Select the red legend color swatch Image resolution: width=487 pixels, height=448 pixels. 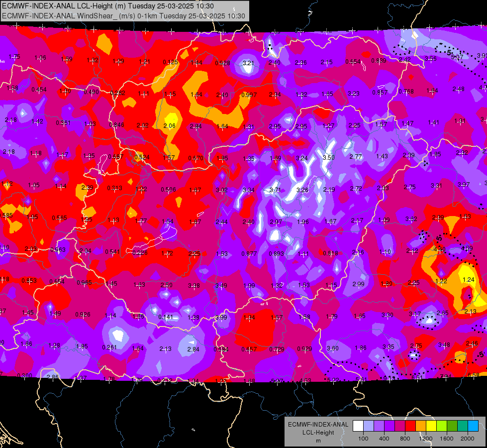pos(410,426)
